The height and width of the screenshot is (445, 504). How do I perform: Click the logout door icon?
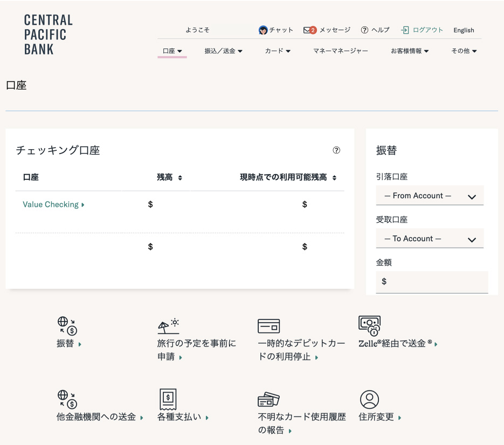405,30
